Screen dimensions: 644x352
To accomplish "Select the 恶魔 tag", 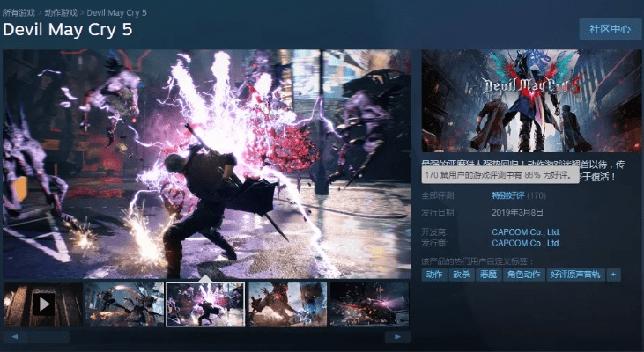I will 488,275.
